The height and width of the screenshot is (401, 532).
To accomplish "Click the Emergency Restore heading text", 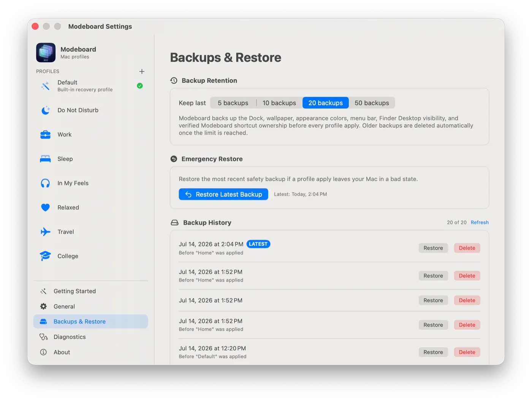I will pyautogui.click(x=212, y=159).
